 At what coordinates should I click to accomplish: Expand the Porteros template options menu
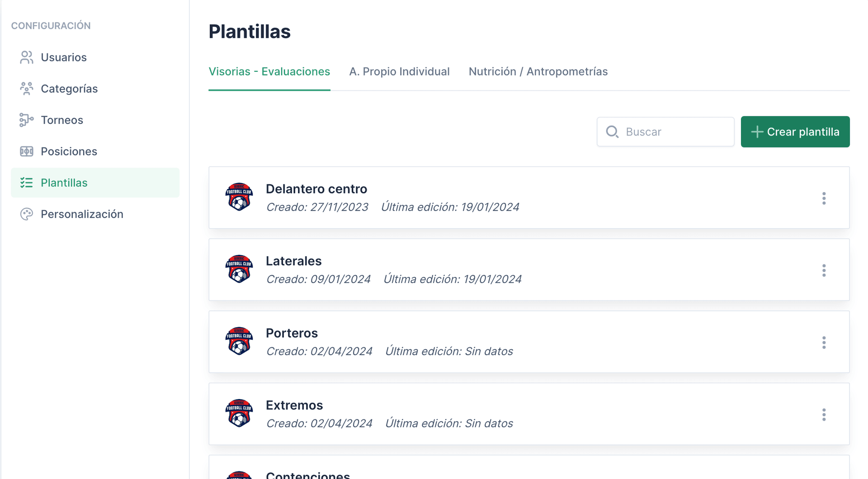tap(824, 343)
